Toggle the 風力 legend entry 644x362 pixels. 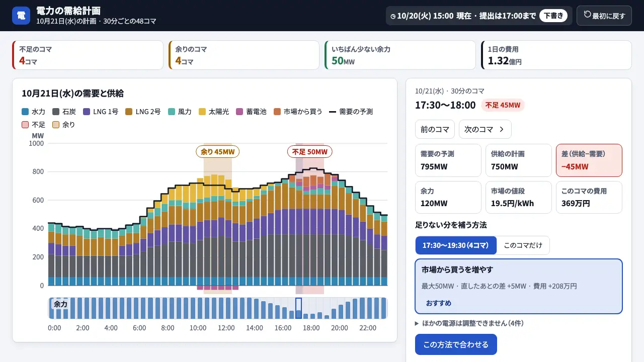pyautogui.click(x=180, y=112)
